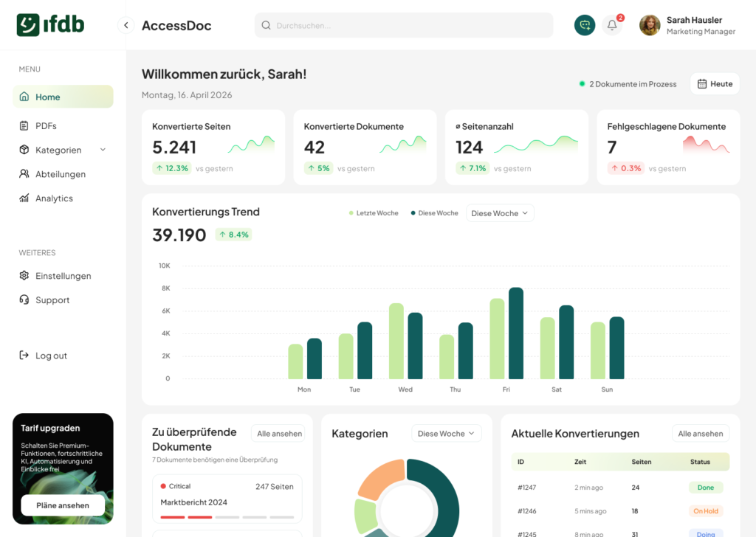
Task: Click the 5% increase badge
Action: coord(318,168)
